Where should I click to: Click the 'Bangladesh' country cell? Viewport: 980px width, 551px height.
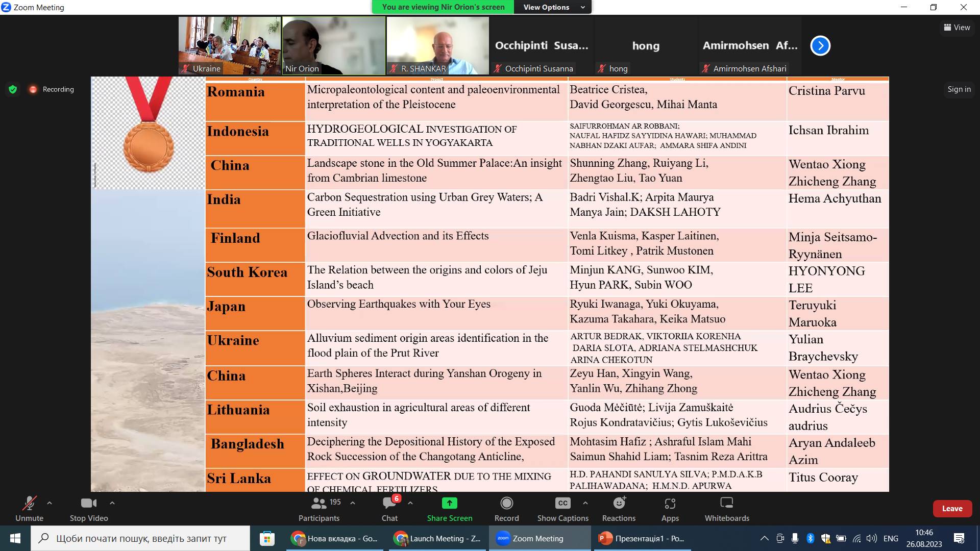[x=255, y=451]
